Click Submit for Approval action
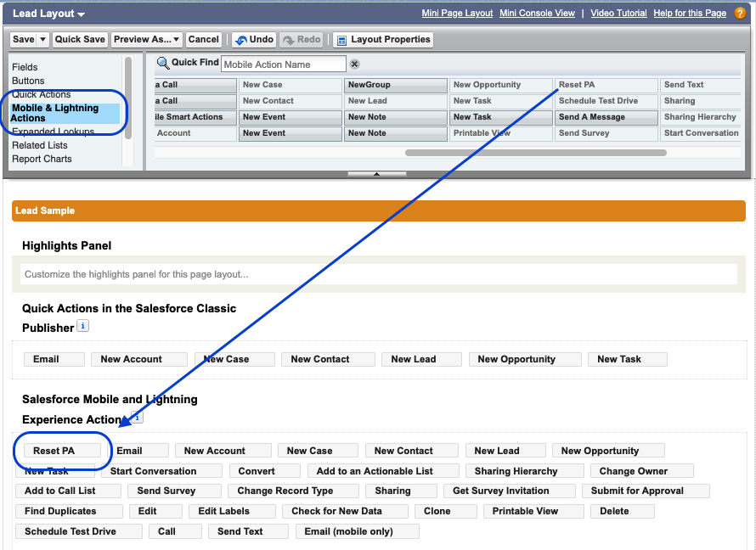756x550 pixels. coord(646,491)
